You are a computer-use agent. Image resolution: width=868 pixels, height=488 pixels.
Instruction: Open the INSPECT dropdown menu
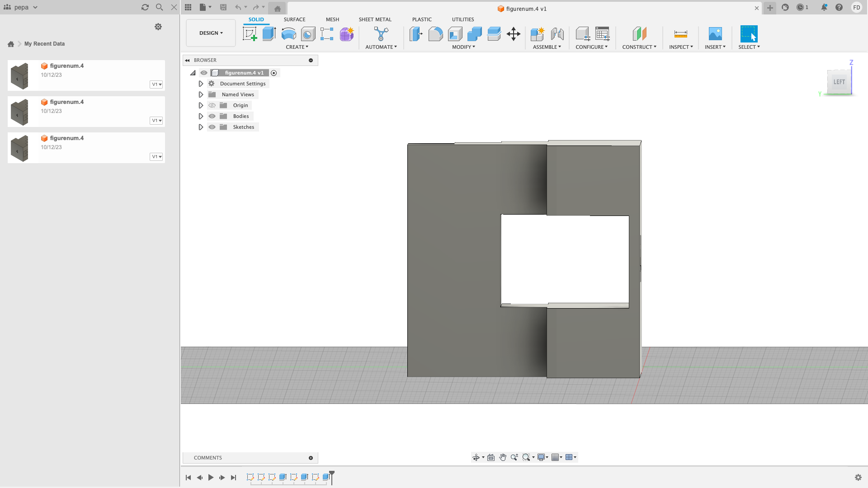(x=681, y=47)
